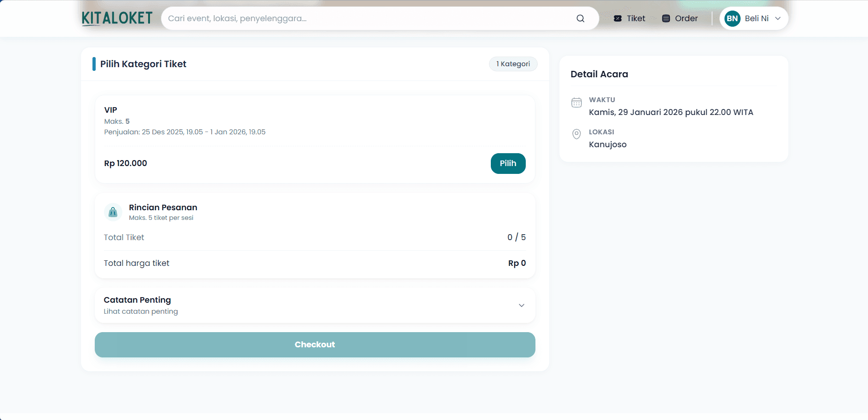Click the Penjualan date range text
868x420 pixels.
point(185,132)
